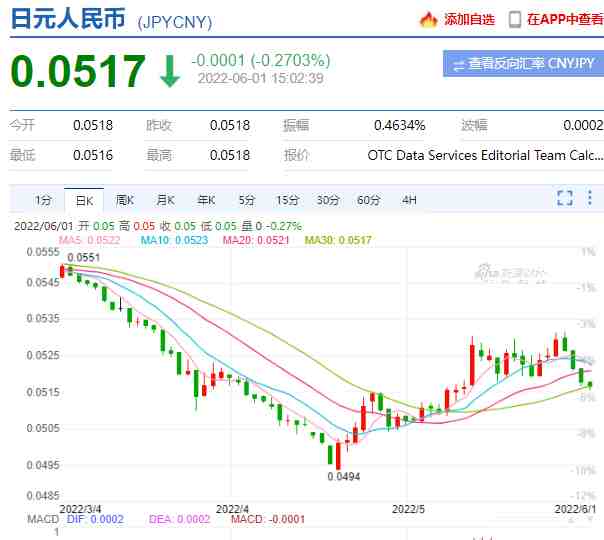Open the 在APP中查看 link
Image resolution: width=604 pixels, height=540 pixels.
point(565,19)
